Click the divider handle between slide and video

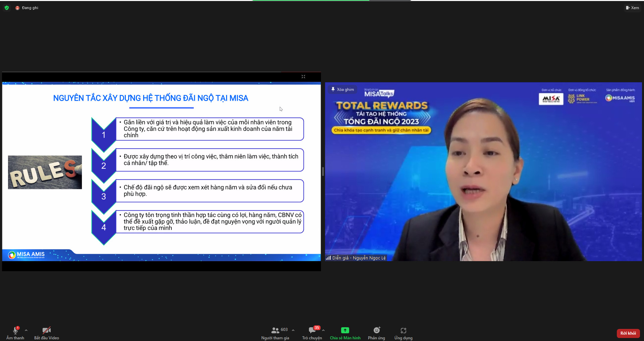323,172
